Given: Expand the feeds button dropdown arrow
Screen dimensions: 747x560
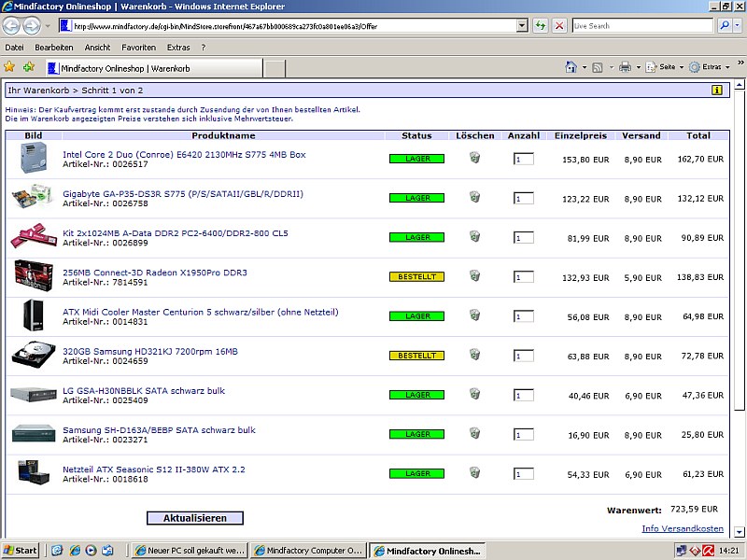Looking at the screenshot, I should tap(612, 67).
